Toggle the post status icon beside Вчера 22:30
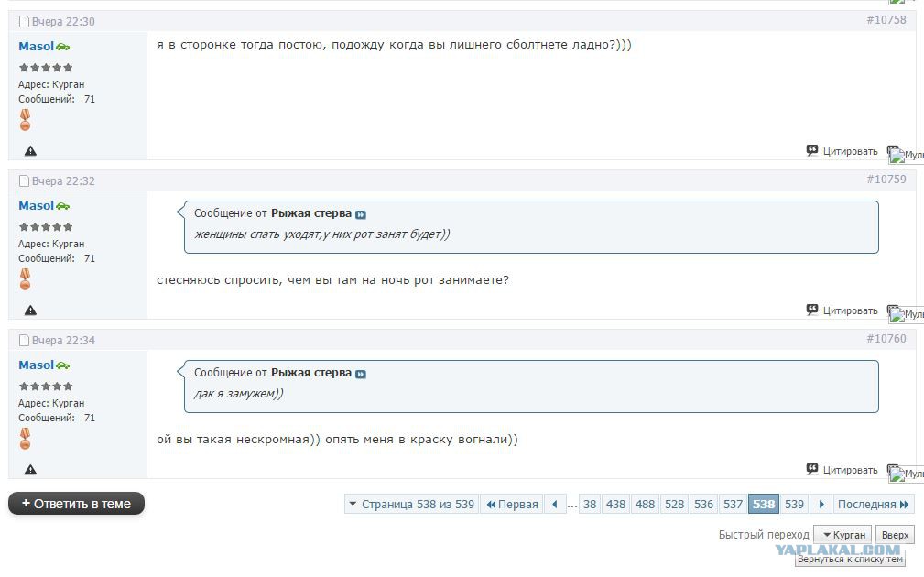The width and height of the screenshot is (924, 577). pos(24,22)
